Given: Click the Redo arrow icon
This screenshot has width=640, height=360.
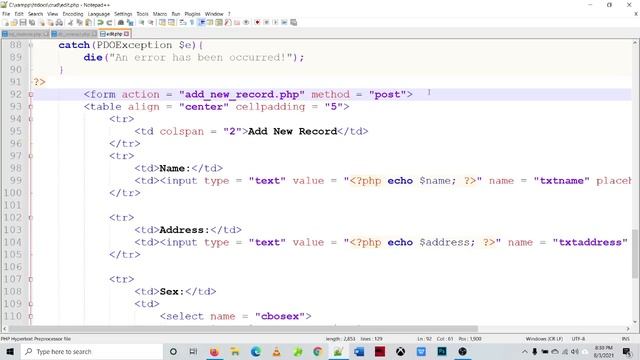Looking at the screenshot, I should 109,22.
